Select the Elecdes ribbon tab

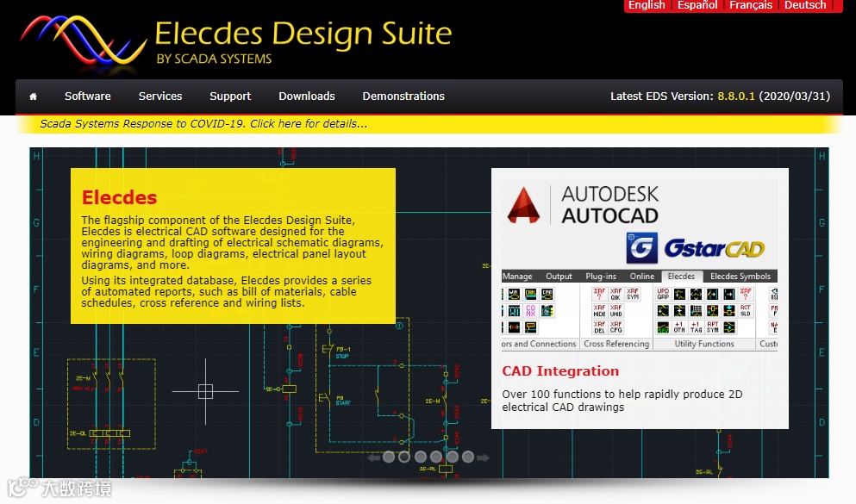click(681, 276)
